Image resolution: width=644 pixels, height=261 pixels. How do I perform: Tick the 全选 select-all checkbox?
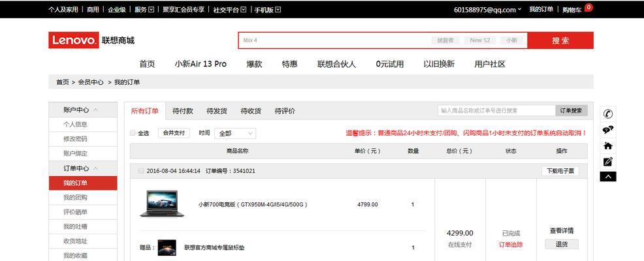[x=133, y=133]
